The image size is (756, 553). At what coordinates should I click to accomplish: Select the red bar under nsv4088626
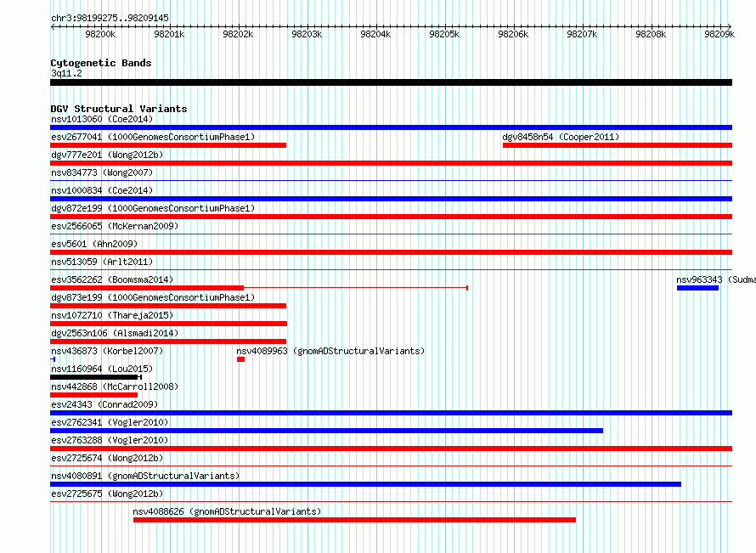[x=354, y=520]
